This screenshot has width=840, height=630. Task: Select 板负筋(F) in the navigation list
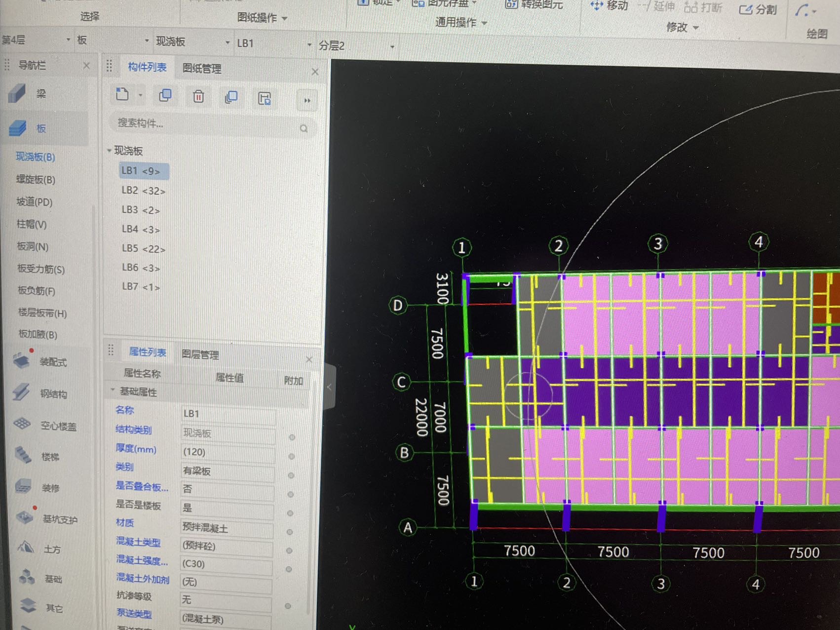(x=37, y=291)
